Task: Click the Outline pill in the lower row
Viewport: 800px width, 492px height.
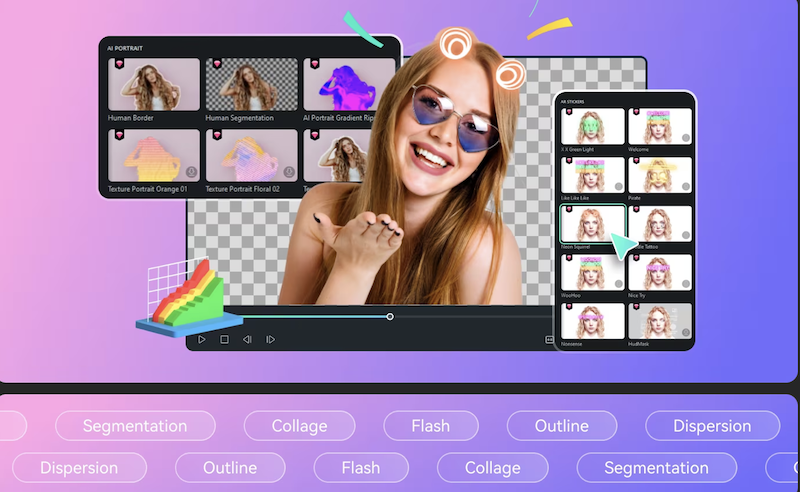Action: point(230,468)
